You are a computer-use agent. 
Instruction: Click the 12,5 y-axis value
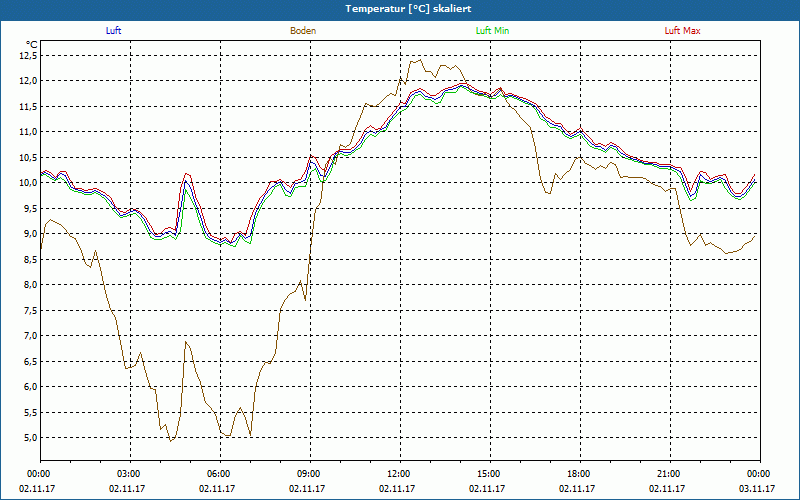(28, 56)
